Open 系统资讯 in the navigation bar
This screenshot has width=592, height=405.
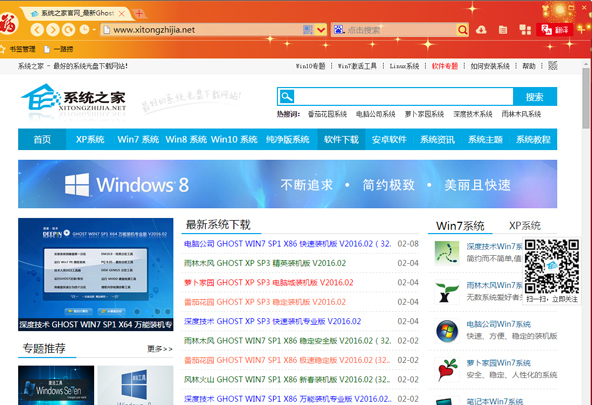point(437,139)
